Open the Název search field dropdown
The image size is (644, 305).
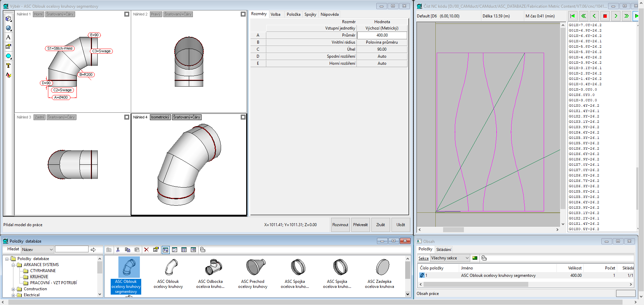tap(51, 249)
